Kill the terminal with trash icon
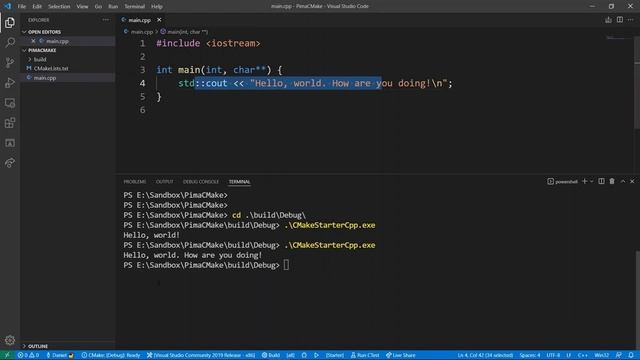This screenshot has width=640, height=360. point(612,181)
